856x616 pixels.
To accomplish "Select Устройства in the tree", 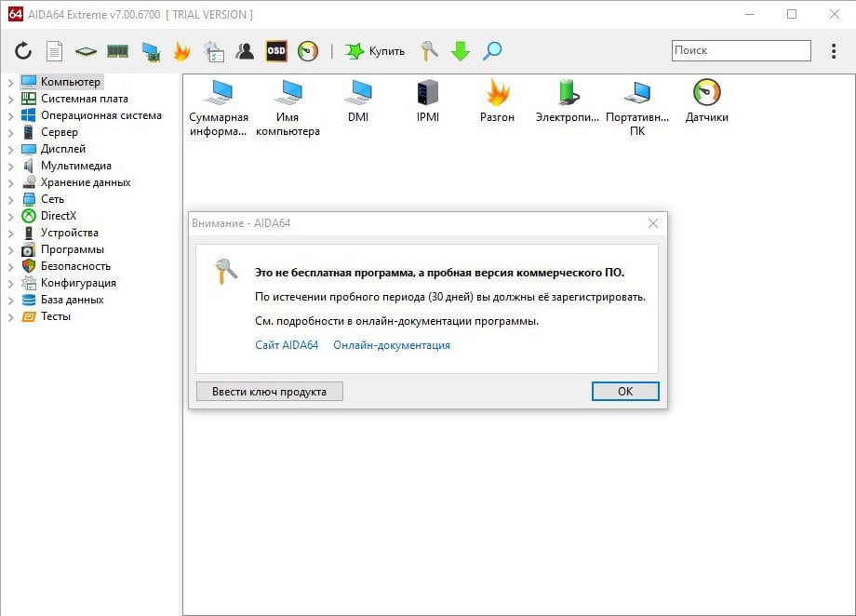I will pos(60,233).
